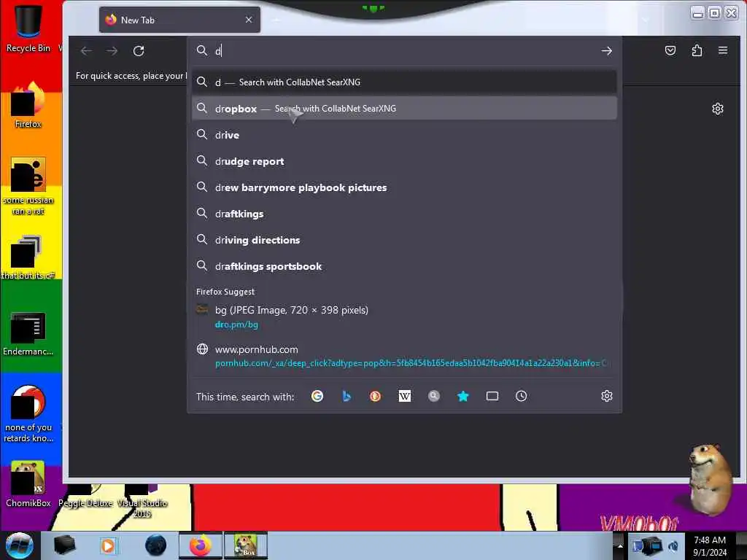The height and width of the screenshot is (560, 747).
Task: Open the taskbar clock 7:48 AM
Action: (x=710, y=545)
